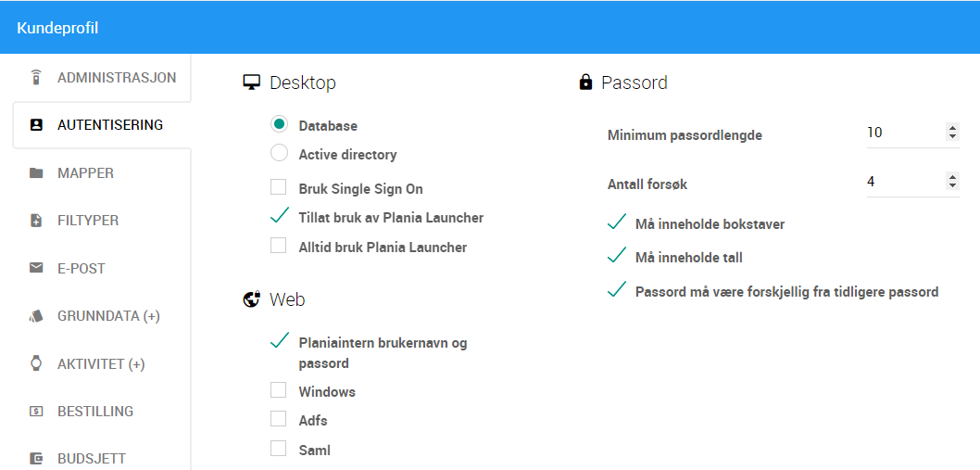The height and width of the screenshot is (470, 980).
Task: Click the Grunndata cards icon
Action: (x=36, y=316)
